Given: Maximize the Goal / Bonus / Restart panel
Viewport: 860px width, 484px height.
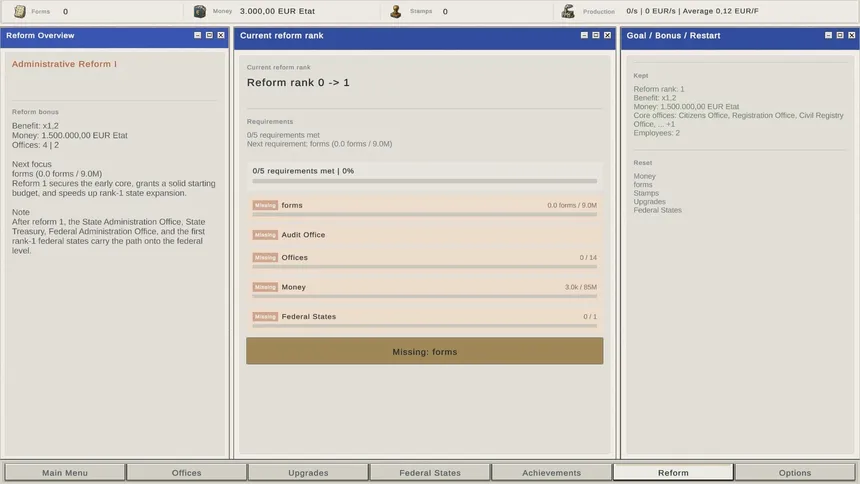Looking at the screenshot, I should tap(840, 35).
